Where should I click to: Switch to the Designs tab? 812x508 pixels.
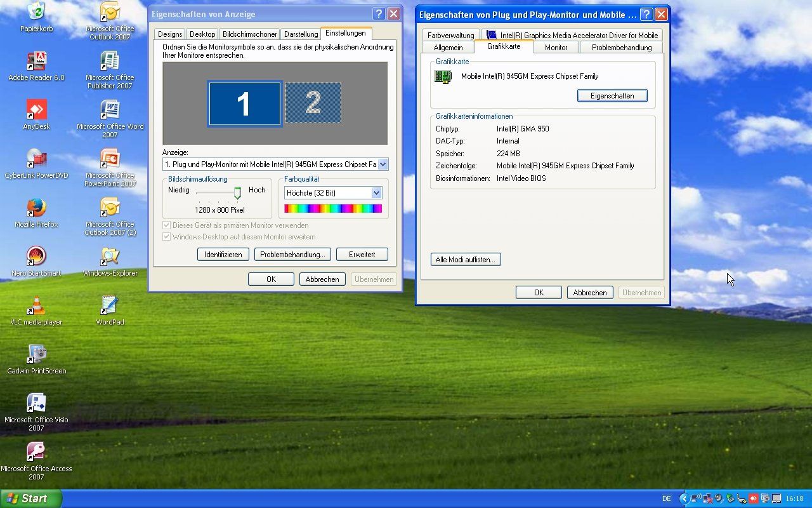click(x=170, y=34)
